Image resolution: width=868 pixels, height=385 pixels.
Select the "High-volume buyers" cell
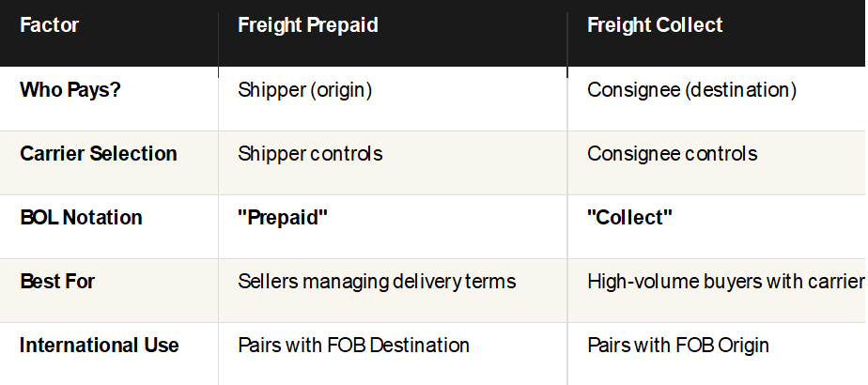coord(725,282)
